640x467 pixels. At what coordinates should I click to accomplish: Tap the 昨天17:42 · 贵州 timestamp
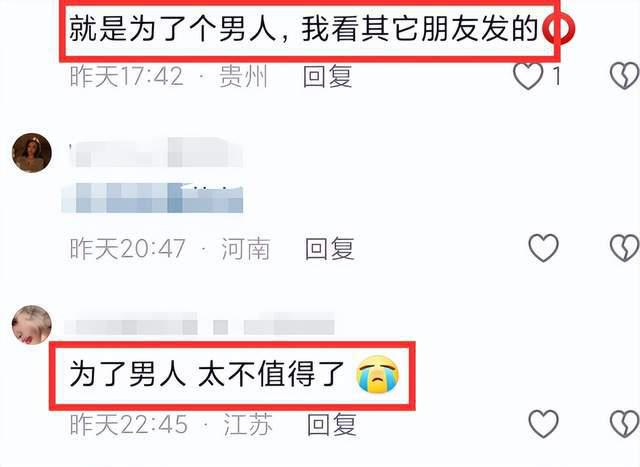click(x=169, y=76)
